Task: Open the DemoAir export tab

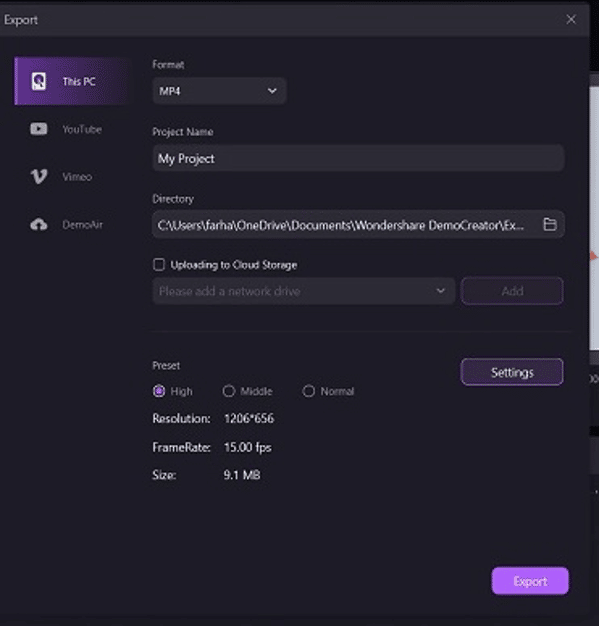Action: [x=82, y=225]
